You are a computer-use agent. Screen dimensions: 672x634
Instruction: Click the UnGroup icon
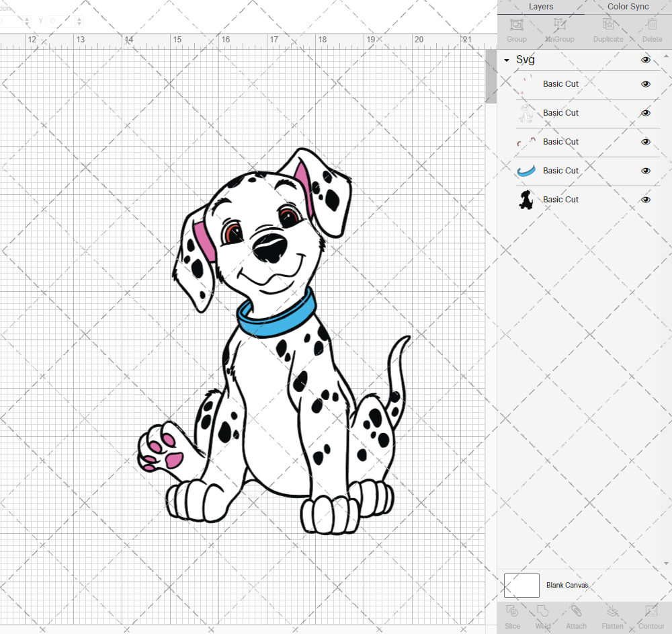click(x=559, y=29)
